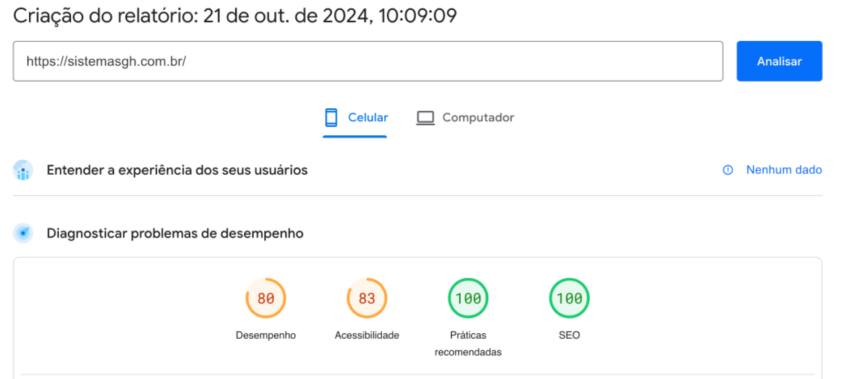The image size is (842, 379).
Task: Click Diagnosticar problemas de desempenho heading
Action: click(175, 234)
